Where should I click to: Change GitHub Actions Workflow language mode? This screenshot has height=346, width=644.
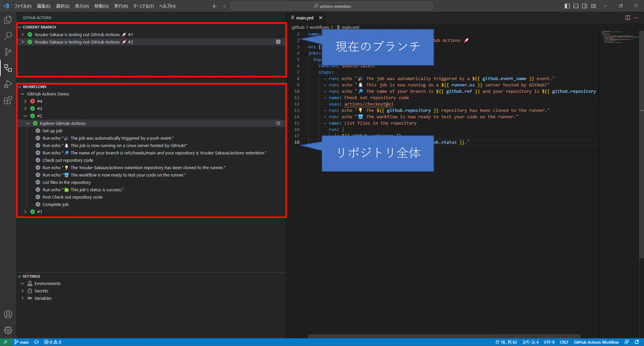point(596,342)
